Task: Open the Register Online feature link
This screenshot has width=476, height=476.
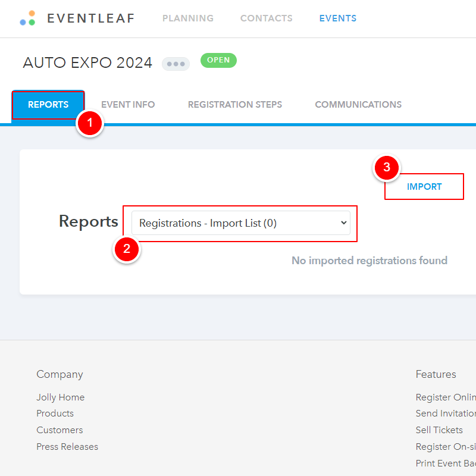Action: 445,397
